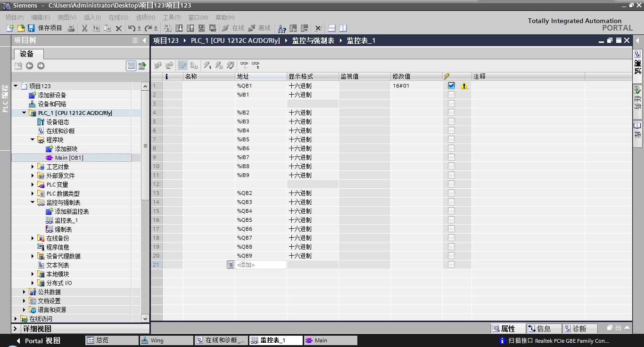Click the delete X icon in the toolbar

119,28
